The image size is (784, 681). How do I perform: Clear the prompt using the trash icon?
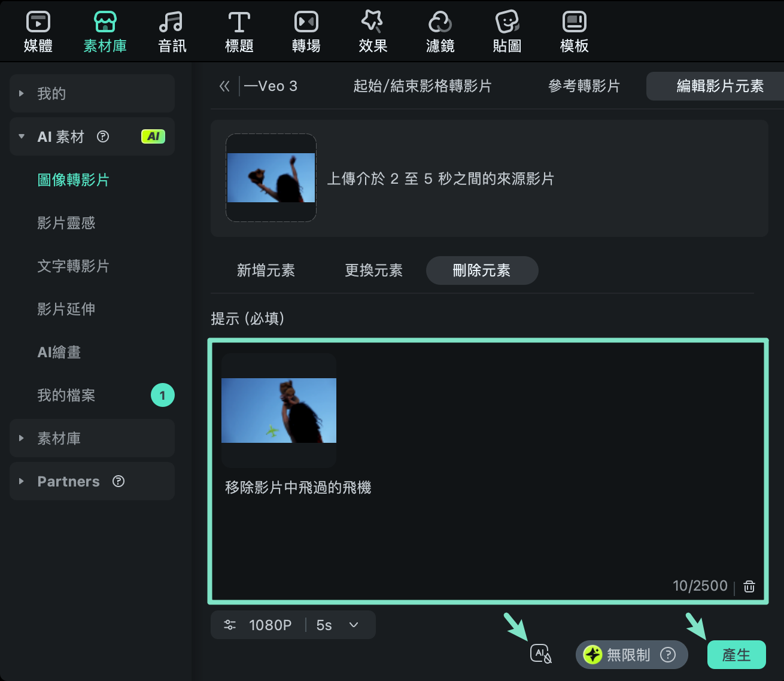pos(749,586)
